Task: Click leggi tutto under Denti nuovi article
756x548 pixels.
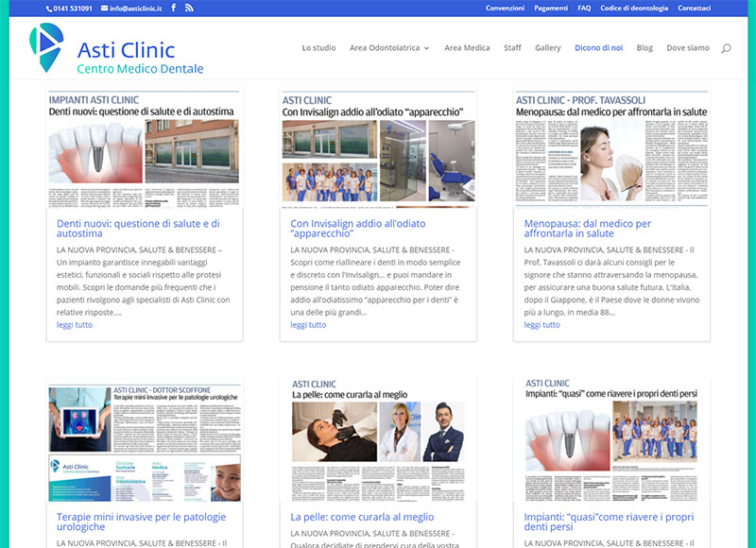Action: [x=75, y=325]
